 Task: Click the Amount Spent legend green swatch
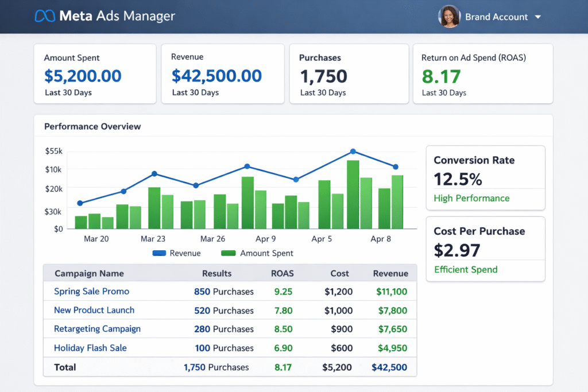[x=229, y=253]
